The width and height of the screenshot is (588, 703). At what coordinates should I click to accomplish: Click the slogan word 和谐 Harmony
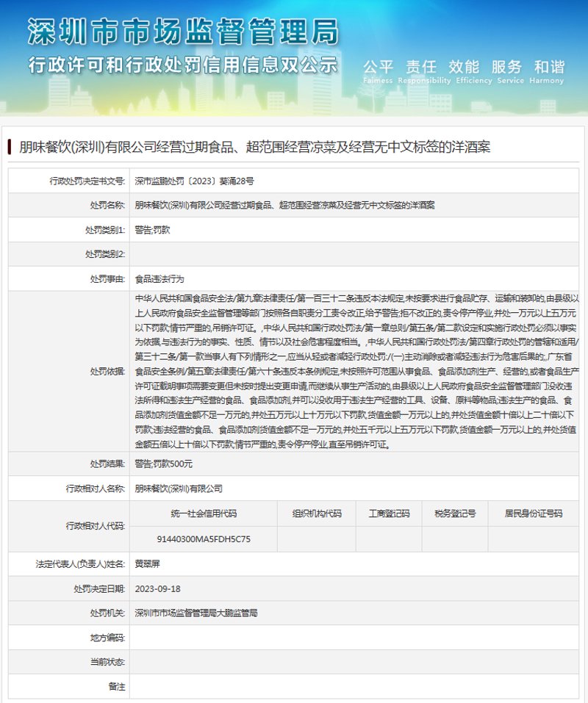pos(547,72)
